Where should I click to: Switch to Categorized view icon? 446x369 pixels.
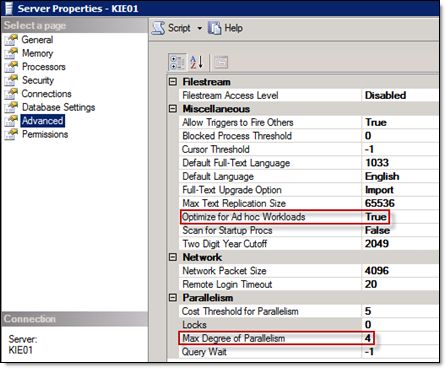point(177,62)
